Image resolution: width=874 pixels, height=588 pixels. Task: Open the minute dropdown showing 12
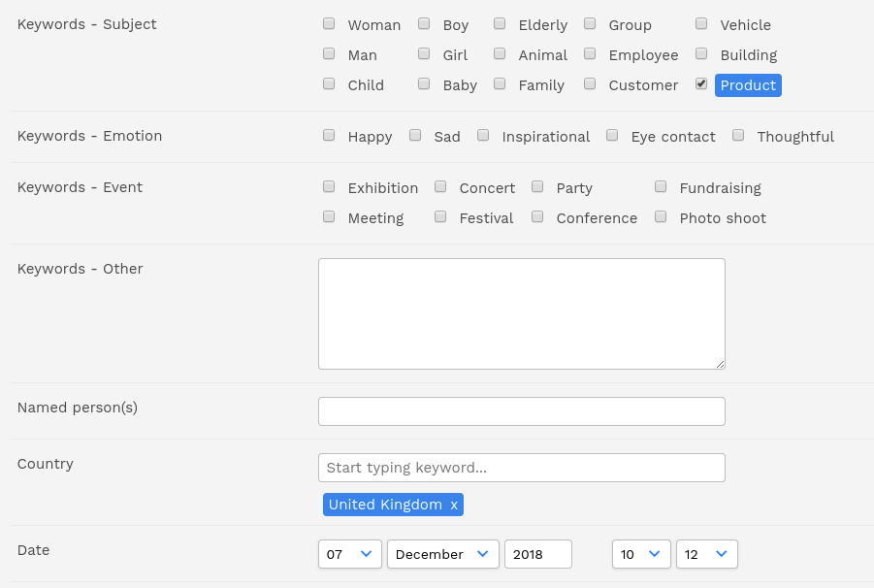click(x=707, y=554)
